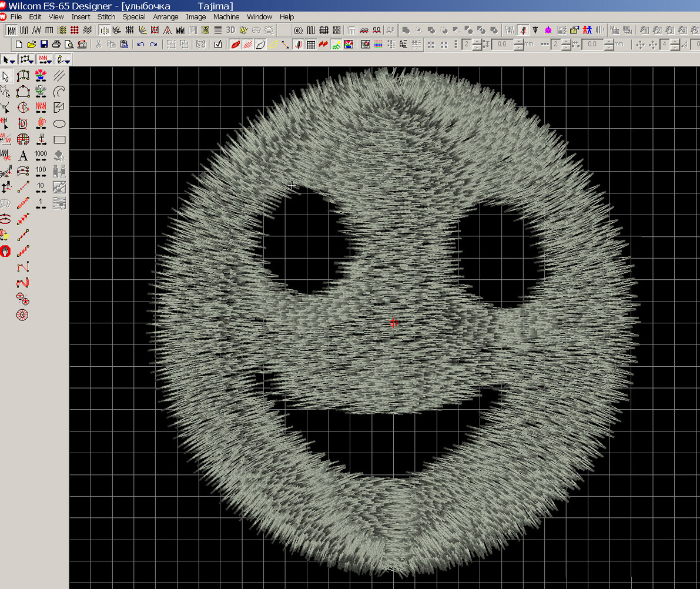
Task: Select the Rectangle shape tool
Action: [x=59, y=140]
